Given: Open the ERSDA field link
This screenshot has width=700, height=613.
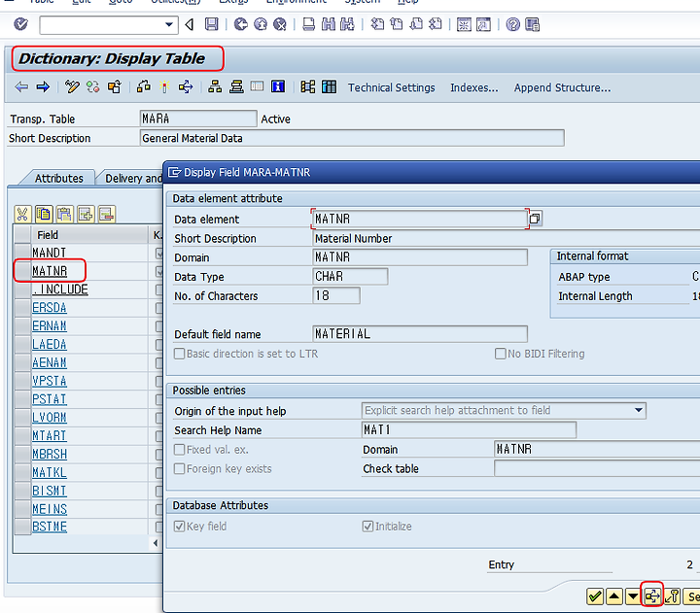Looking at the screenshot, I should coord(50,307).
